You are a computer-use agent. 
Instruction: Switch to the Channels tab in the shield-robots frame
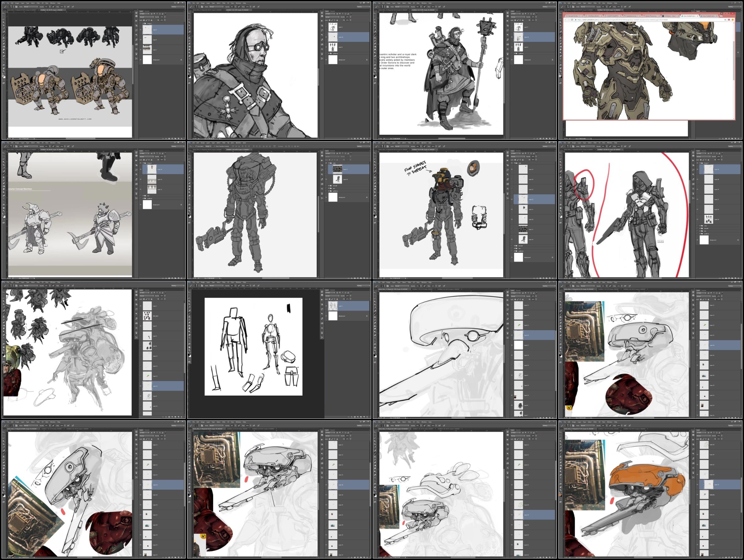tap(147, 11)
